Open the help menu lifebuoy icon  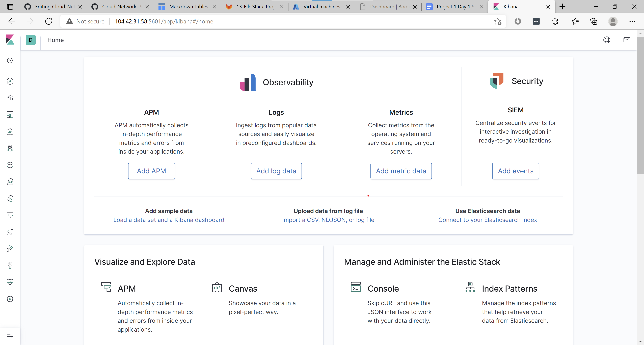pos(607,40)
